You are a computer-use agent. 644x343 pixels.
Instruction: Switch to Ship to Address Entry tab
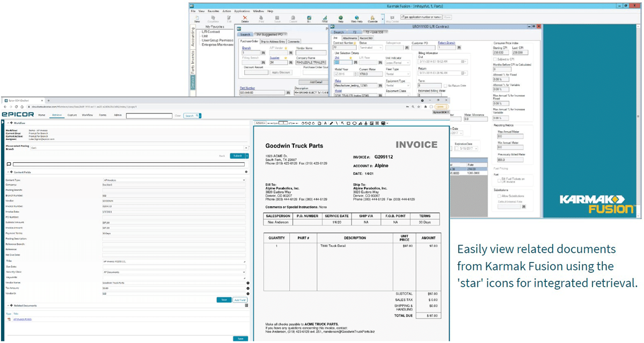tap(273, 41)
